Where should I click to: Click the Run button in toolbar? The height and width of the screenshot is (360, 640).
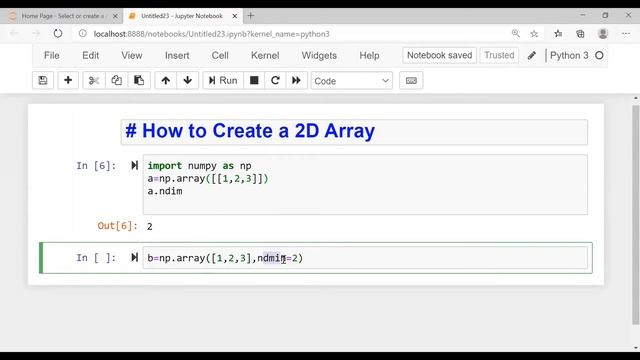tap(223, 80)
